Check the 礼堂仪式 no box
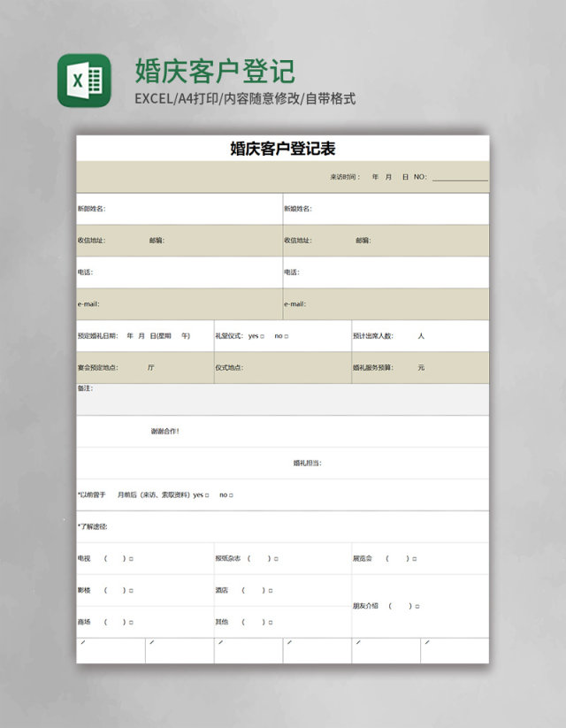This screenshot has width=566, height=728. (287, 336)
